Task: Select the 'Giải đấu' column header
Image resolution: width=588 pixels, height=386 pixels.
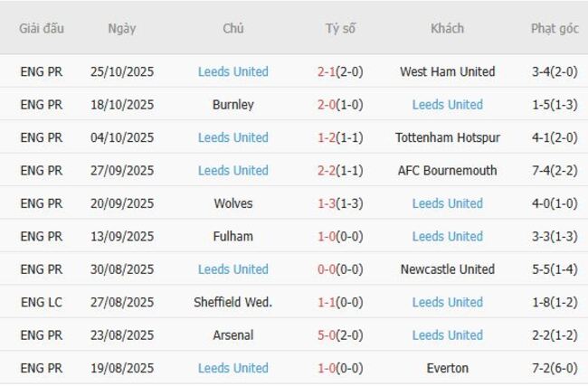Action: [x=42, y=28]
